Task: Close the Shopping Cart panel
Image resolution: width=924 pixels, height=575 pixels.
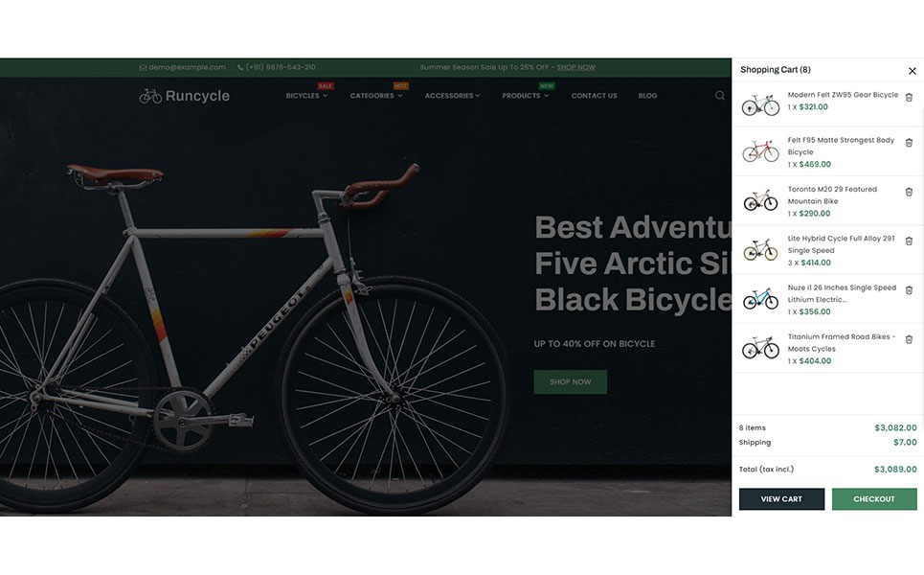Action: point(912,71)
